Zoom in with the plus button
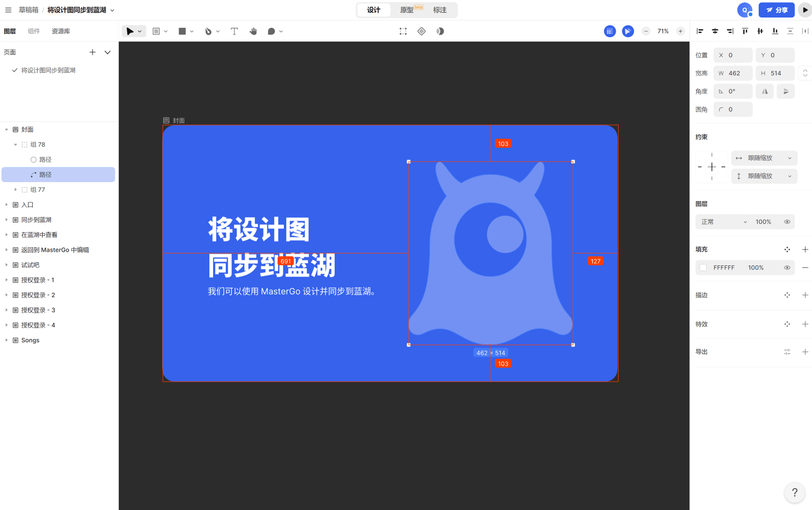812x510 pixels. [x=681, y=31]
